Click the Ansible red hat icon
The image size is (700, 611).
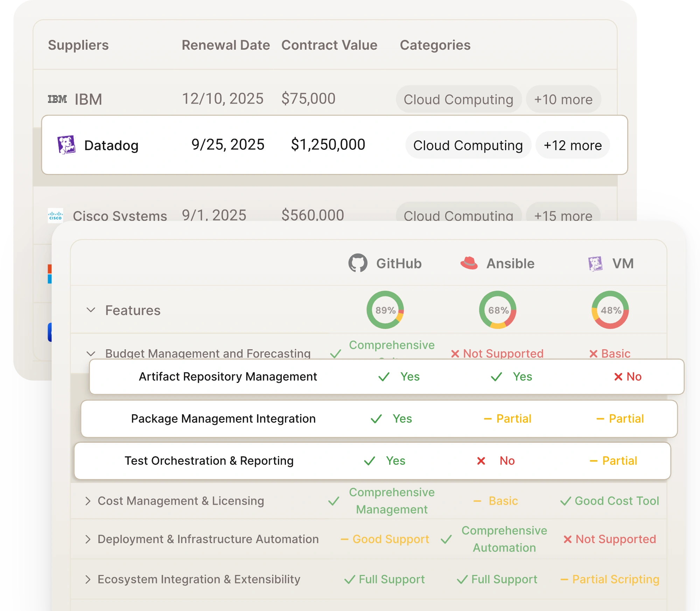(x=469, y=263)
